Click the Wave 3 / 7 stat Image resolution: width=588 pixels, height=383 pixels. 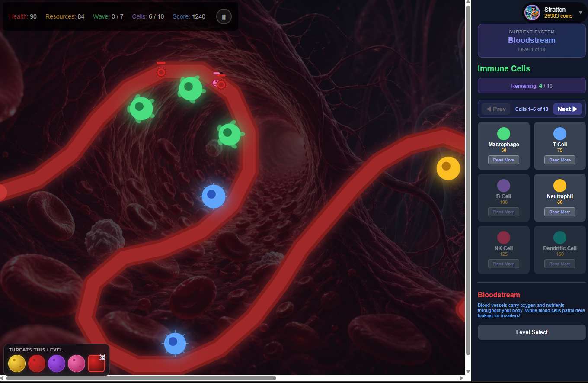108,16
